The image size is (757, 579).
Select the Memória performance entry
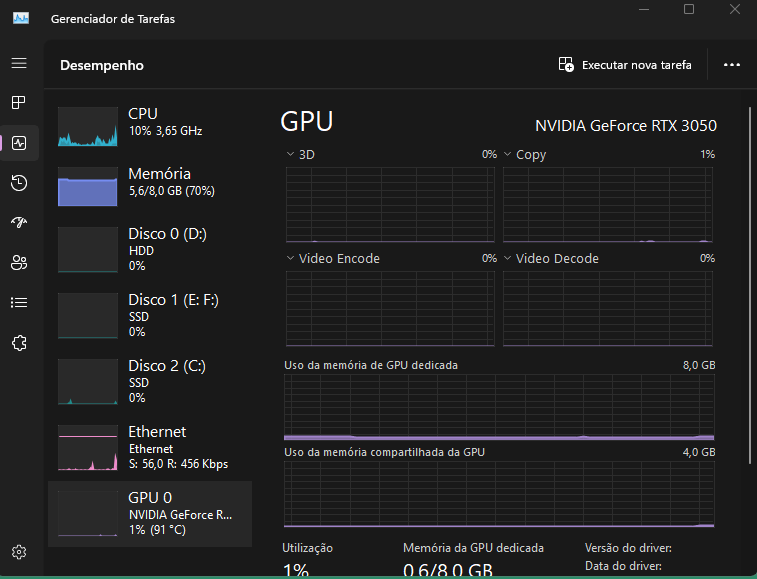coord(150,187)
